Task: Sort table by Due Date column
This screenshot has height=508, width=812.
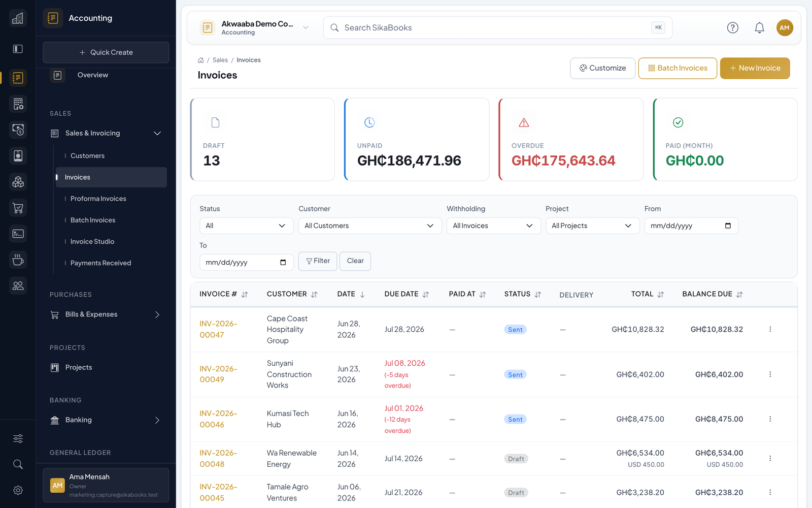Action: click(x=407, y=294)
